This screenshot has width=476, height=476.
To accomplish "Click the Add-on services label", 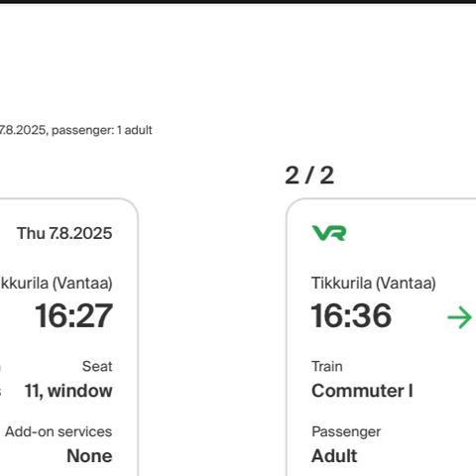I will point(59,431).
